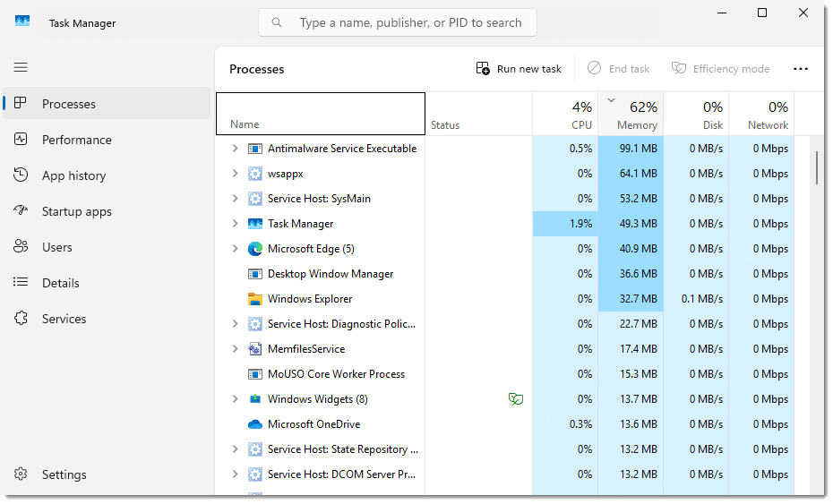Select the Microsoft OneDrive row name
Image resolution: width=833 pixels, height=504 pixels.
point(314,424)
